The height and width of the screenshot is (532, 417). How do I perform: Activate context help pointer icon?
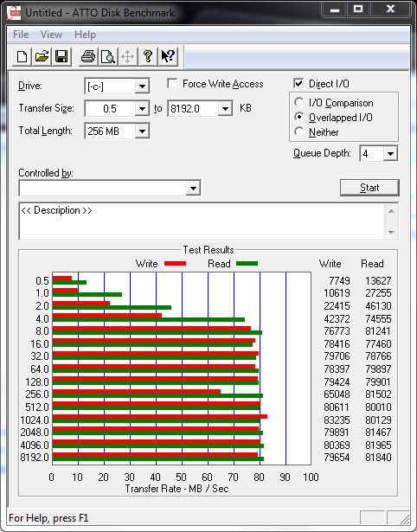(x=168, y=56)
